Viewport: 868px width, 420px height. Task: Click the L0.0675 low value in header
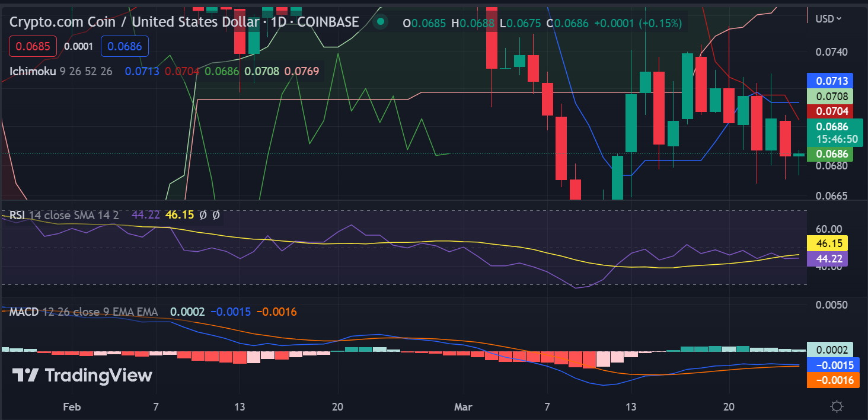tap(519, 23)
